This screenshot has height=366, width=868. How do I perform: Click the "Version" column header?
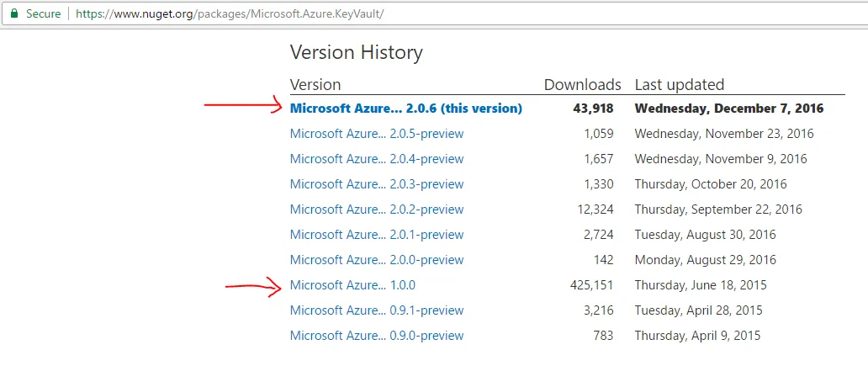[315, 84]
